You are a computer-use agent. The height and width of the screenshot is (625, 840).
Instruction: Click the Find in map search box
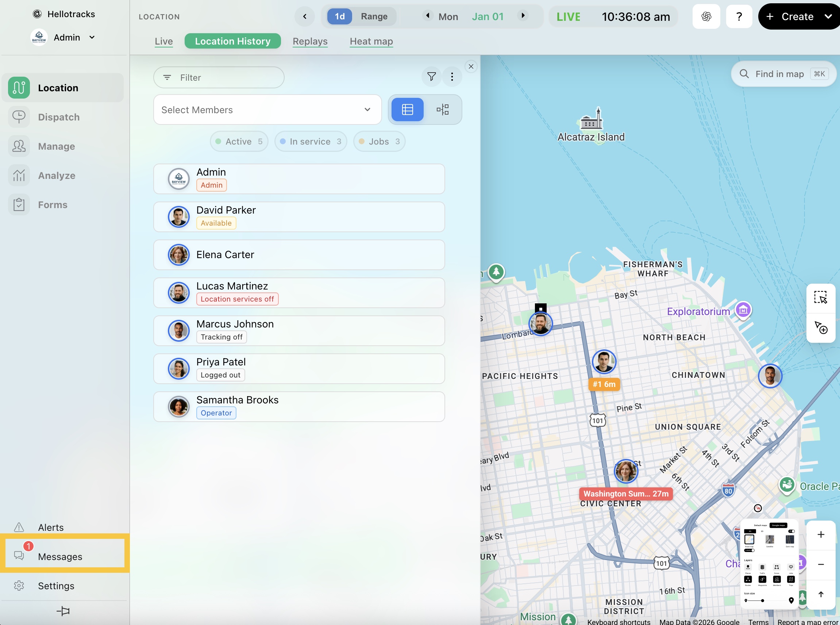783,74
